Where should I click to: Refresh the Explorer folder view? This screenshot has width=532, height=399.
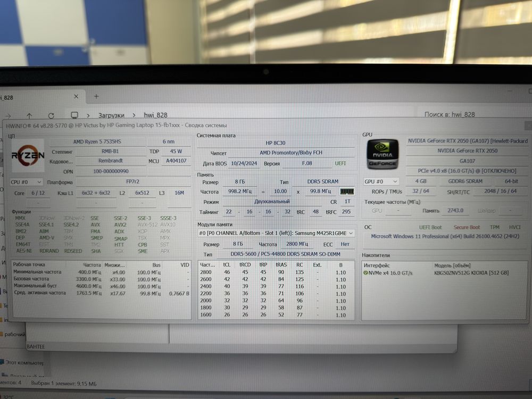pos(51,115)
